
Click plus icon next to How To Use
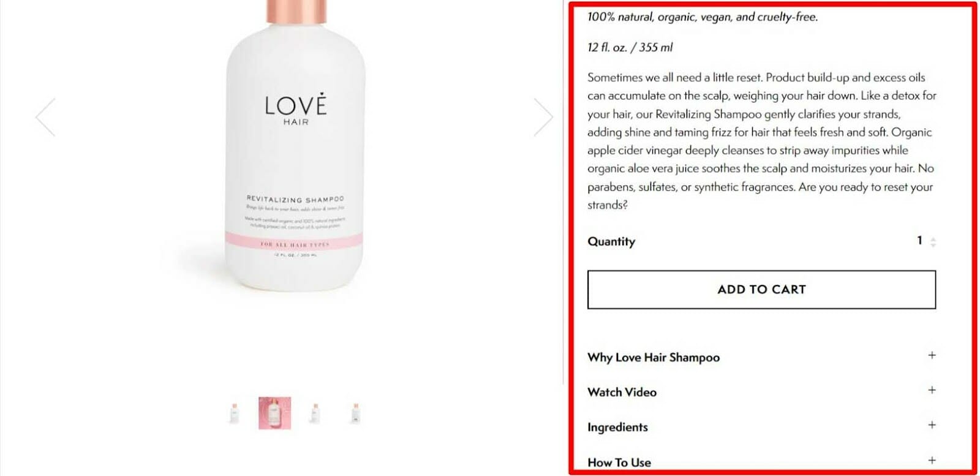coord(932,461)
